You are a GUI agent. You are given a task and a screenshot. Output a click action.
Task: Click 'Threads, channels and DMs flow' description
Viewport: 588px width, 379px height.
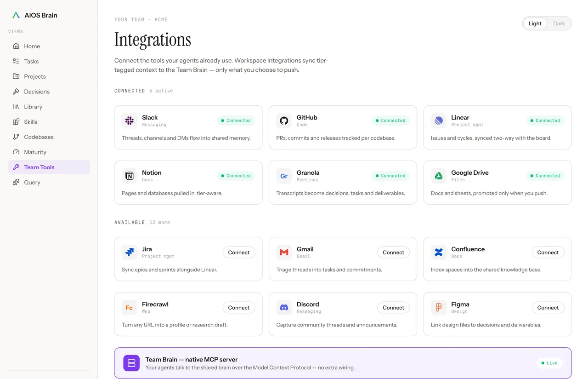[186, 138]
